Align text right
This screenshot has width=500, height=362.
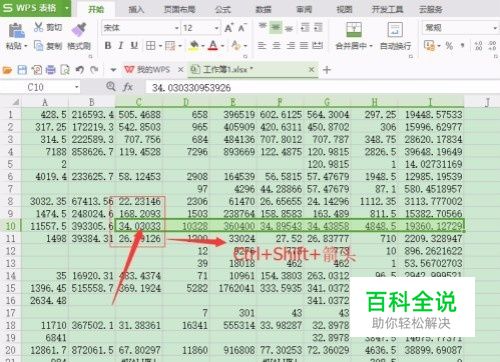[x=290, y=45]
